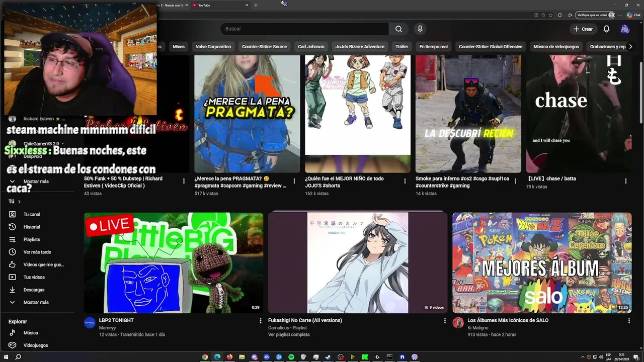Open the account avatar menu

tap(625, 29)
